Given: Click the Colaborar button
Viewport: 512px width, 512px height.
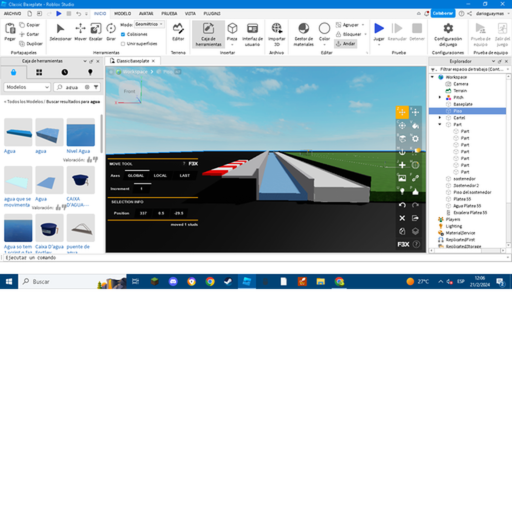Looking at the screenshot, I should tap(443, 13).
